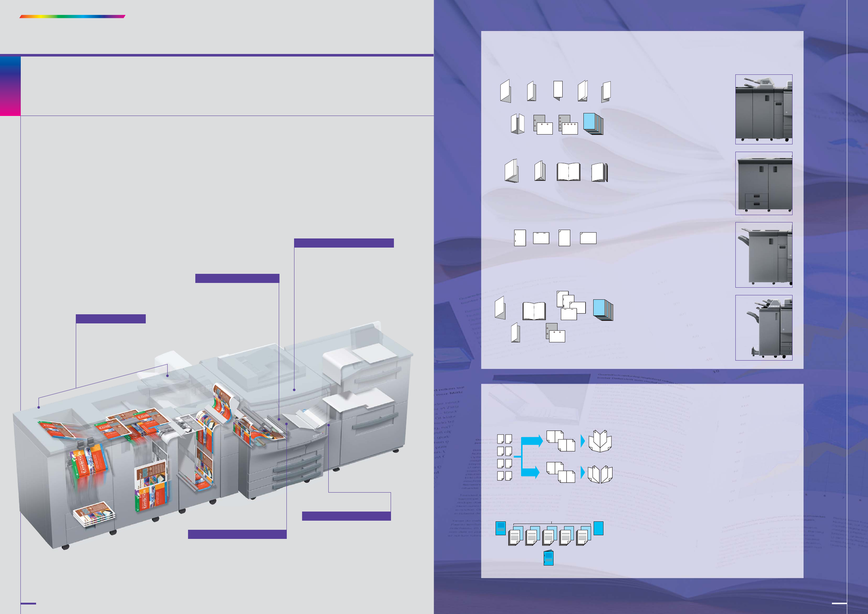This screenshot has width=868, height=614.
Task: Click the four-hole punched sheets icon
Action: pos(568,125)
